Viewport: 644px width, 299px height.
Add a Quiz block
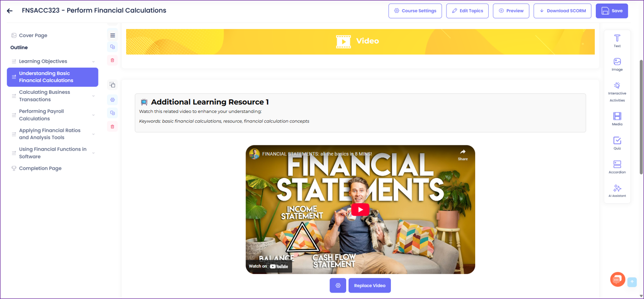coord(617,143)
